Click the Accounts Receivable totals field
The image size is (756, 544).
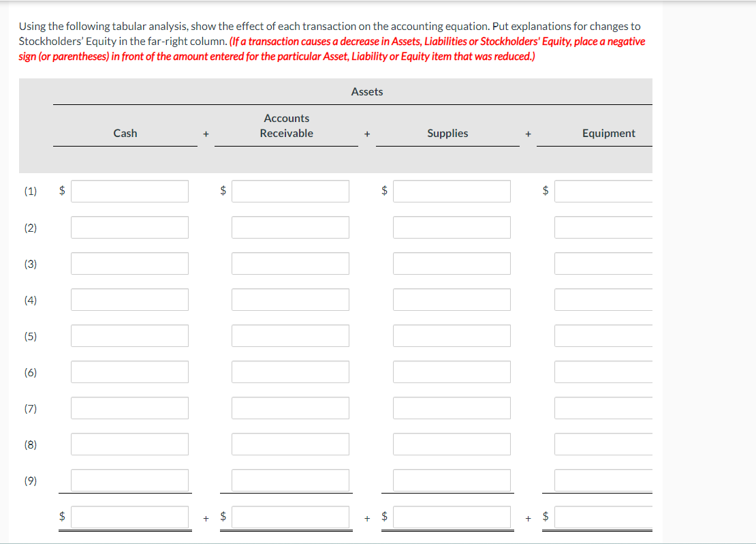coord(290,517)
